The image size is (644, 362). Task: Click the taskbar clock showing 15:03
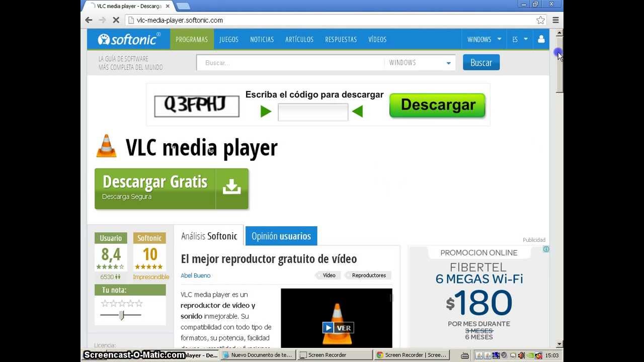pos(551,355)
